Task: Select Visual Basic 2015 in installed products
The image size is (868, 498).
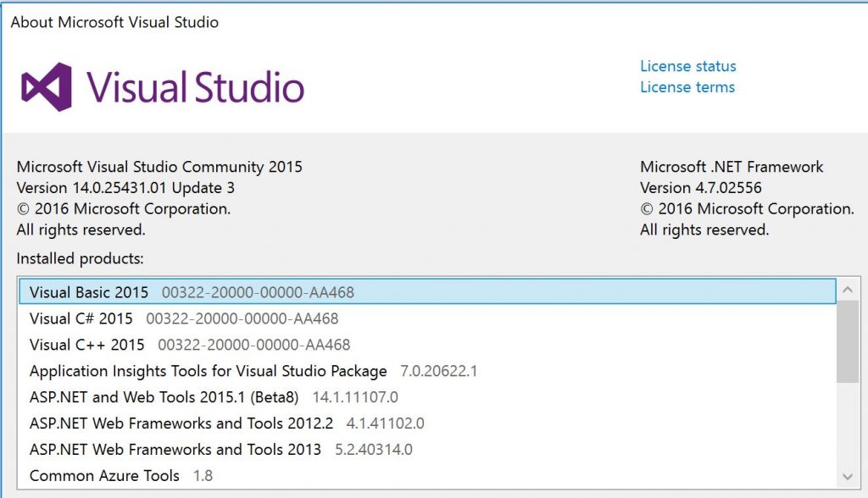Action: point(427,291)
